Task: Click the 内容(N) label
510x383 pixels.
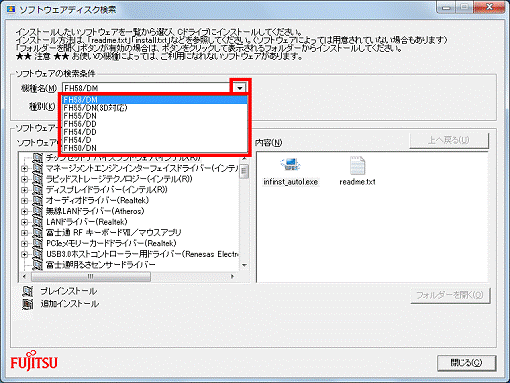Action: [x=268, y=143]
